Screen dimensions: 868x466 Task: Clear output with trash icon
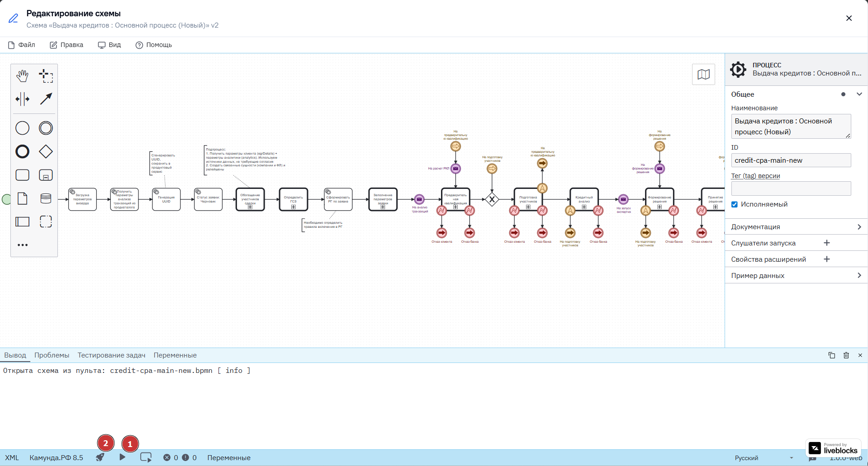(x=846, y=355)
